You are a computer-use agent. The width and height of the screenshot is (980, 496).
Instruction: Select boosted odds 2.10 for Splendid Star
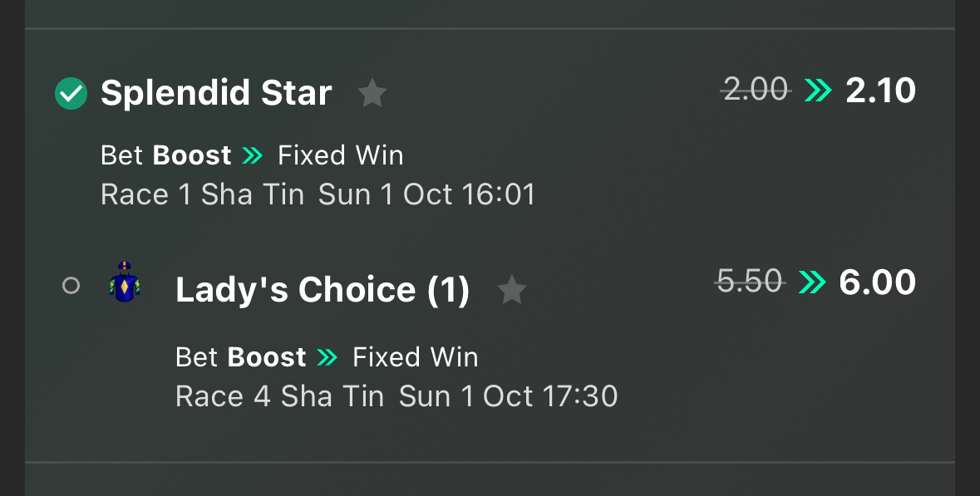coord(880,91)
